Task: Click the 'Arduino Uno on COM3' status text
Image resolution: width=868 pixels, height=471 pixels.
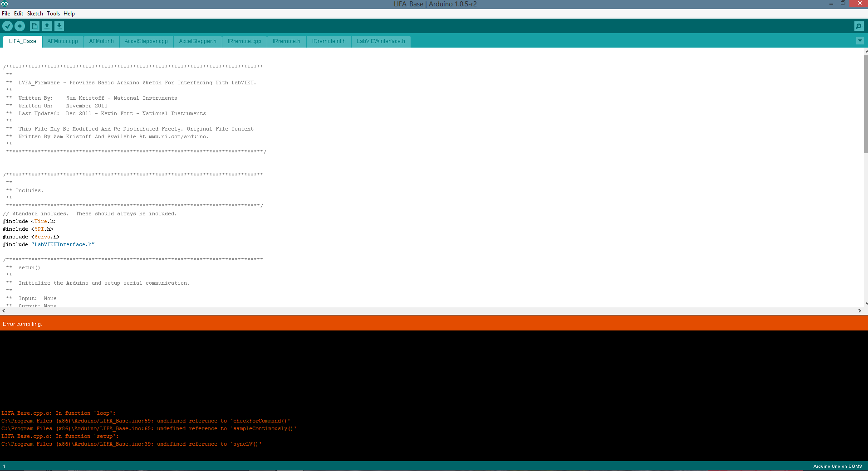Action: [838, 466]
